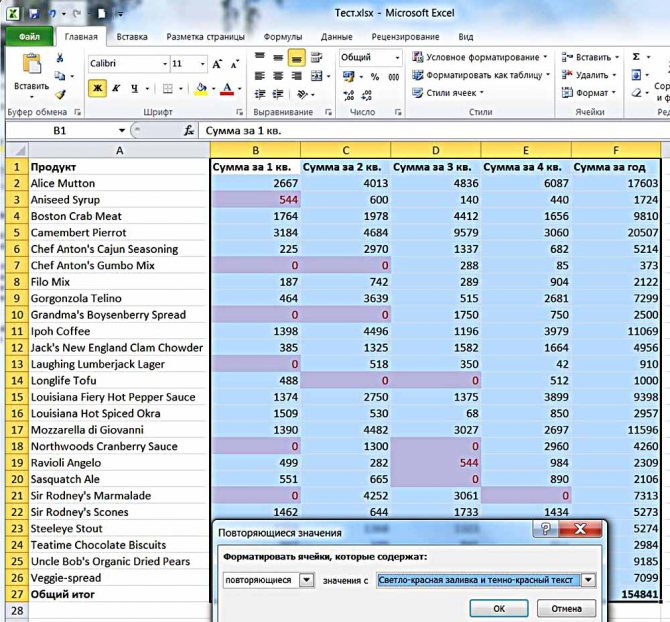Switch to the Данные tab
Screen dimensions: 670x622
tap(337, 37)
